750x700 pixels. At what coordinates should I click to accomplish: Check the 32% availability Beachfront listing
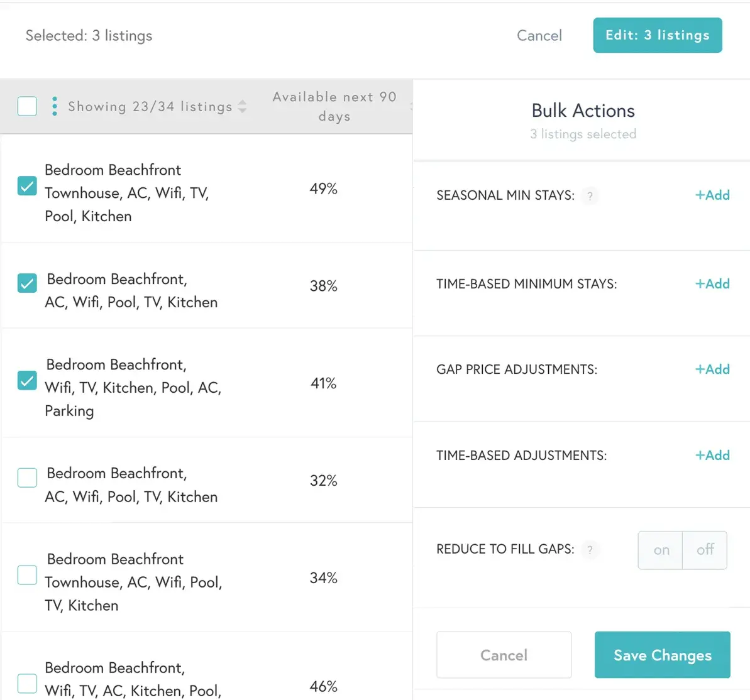point(27,478)
